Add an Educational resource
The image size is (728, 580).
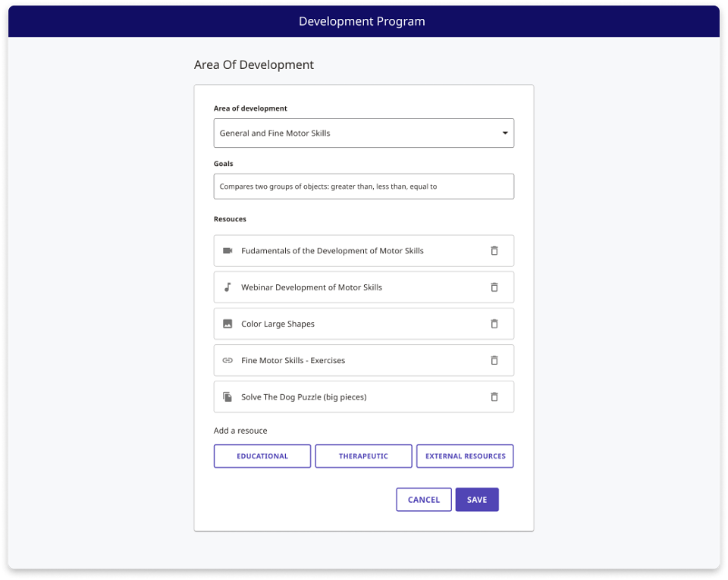[262, 456]
